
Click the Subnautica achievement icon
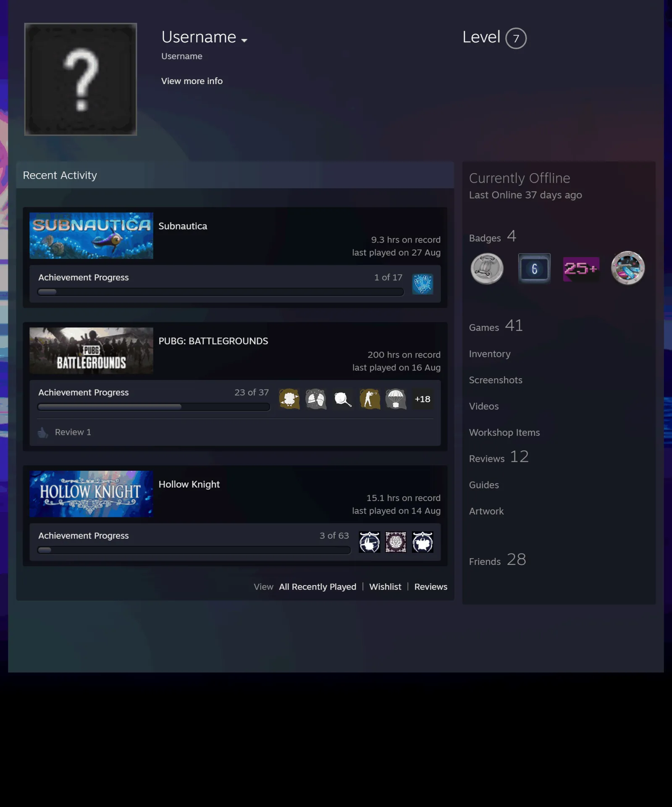coord(423,284)
